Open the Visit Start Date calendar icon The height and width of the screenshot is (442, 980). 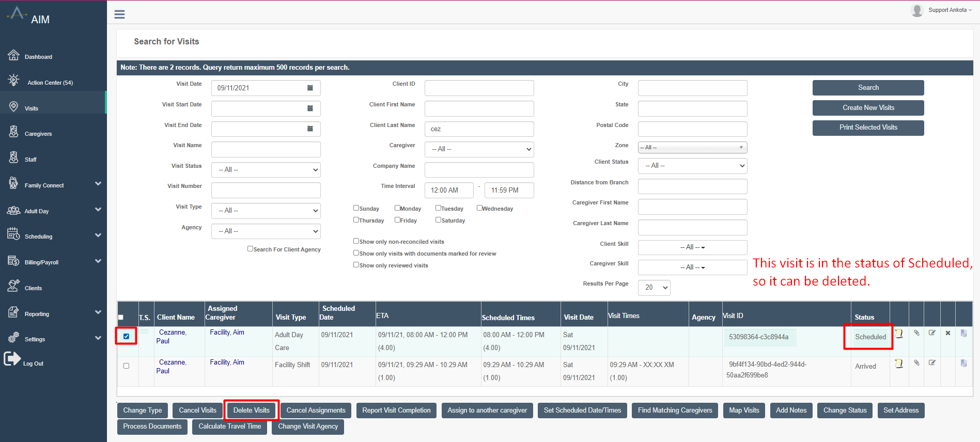point(310,108)
